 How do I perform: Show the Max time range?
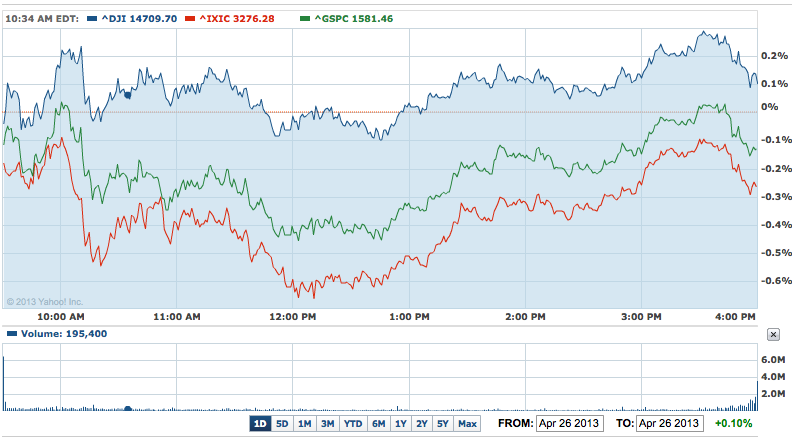(467, 424)
